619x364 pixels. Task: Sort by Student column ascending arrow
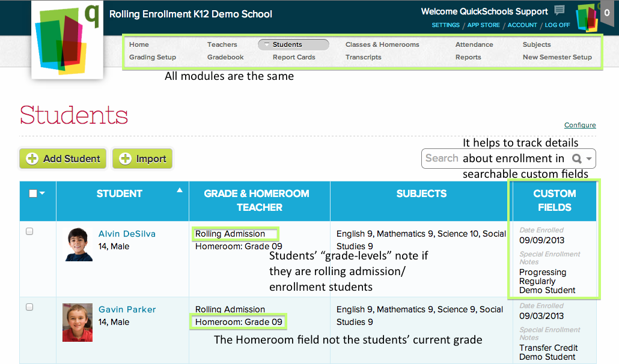click(x=180, y=190)
